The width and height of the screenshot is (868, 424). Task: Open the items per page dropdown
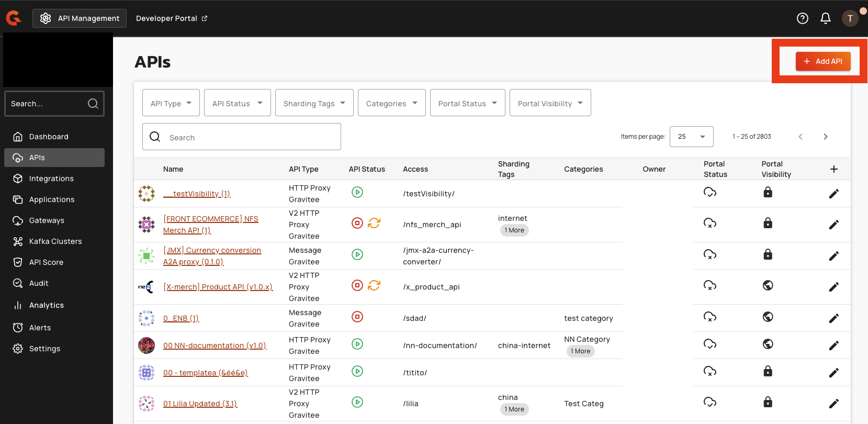[691, 137]
